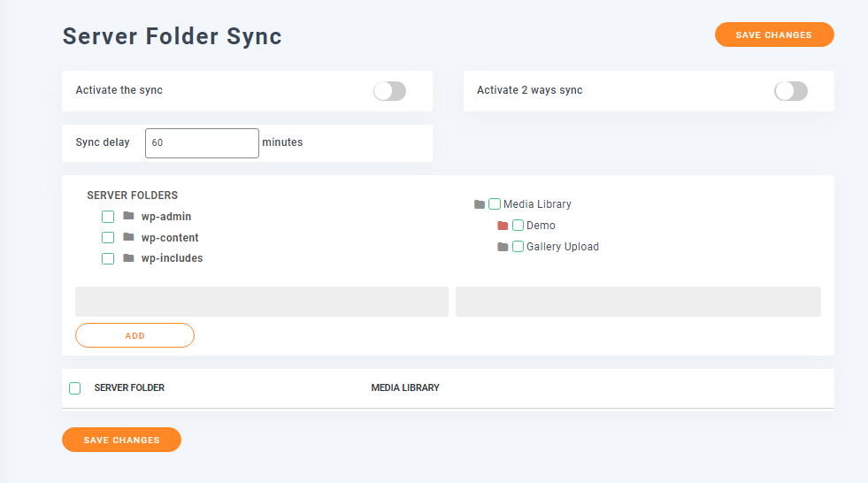Select all rows via header checkbox
The width and height of the screenshot is (868, 483).
(75, 388)
